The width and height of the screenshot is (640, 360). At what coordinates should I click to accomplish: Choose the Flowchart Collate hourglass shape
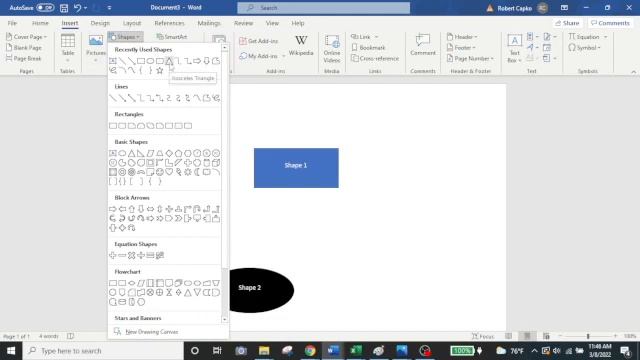click(169, 292)
